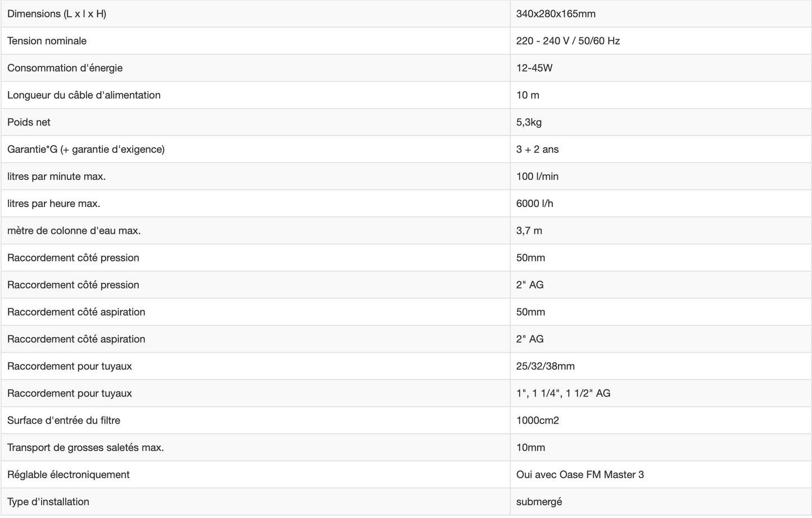Click the "Surface d'entrée du filtre" label
The width and height of the screenshot is (812, 518).
pyautogui.click(x=64, y=420)
